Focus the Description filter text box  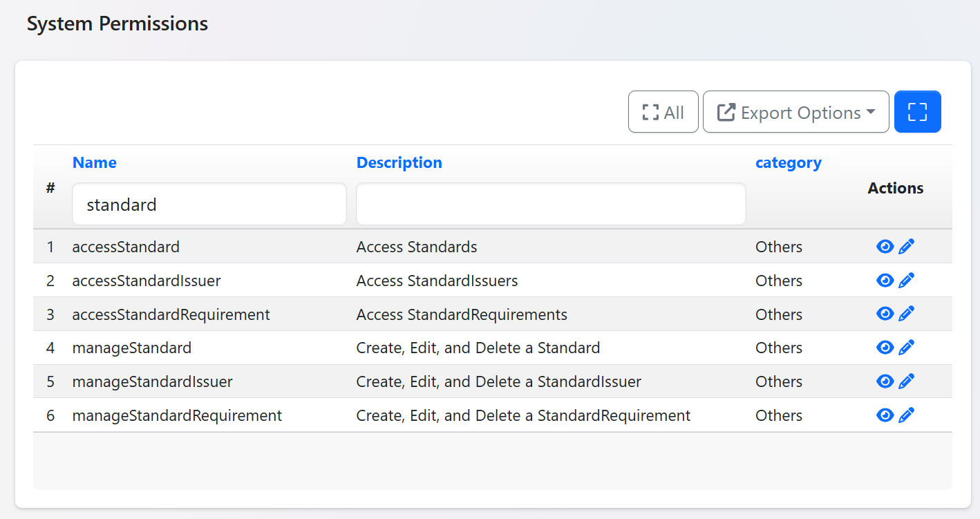coord(550,205)
